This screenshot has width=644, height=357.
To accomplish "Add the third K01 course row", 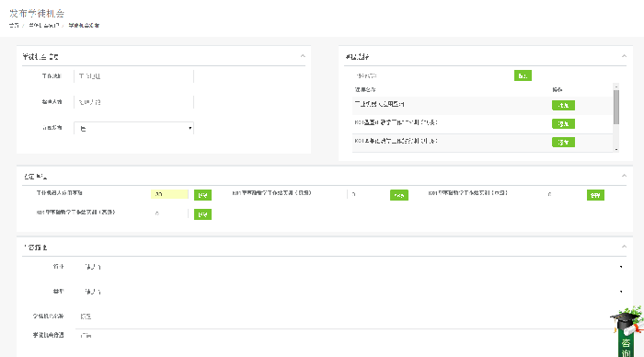I will 563,142.
